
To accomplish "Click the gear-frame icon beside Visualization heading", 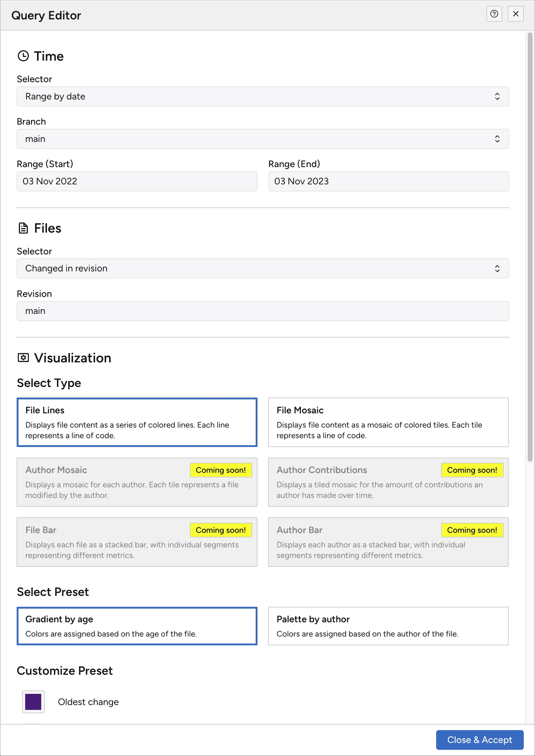I will [23, 358].
